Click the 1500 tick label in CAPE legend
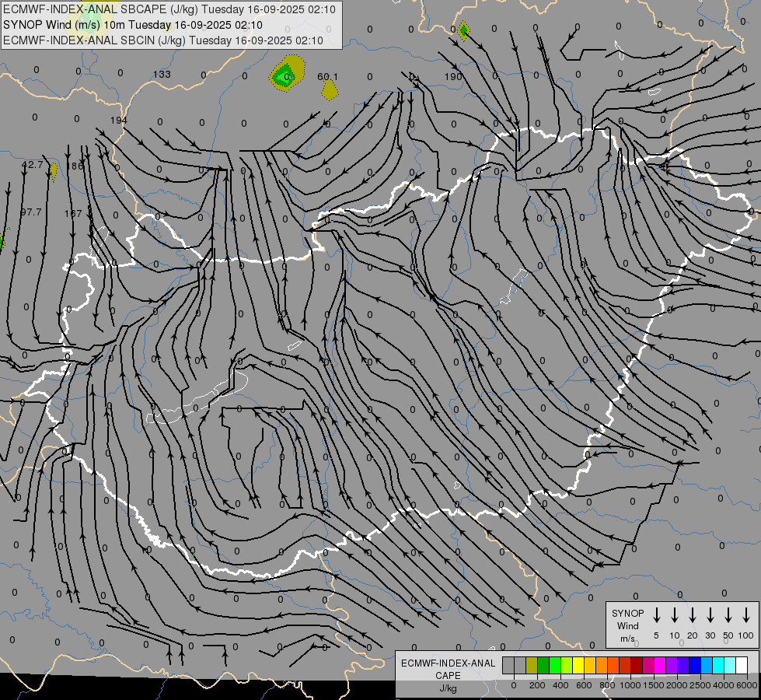This screenshot has width=761, height=700. [x=653, y=685]
